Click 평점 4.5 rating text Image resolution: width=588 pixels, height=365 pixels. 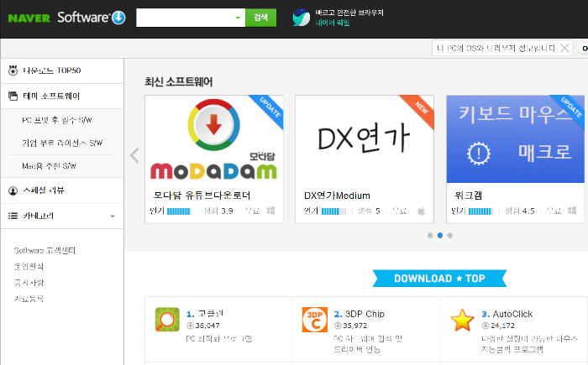click(520, 211)
